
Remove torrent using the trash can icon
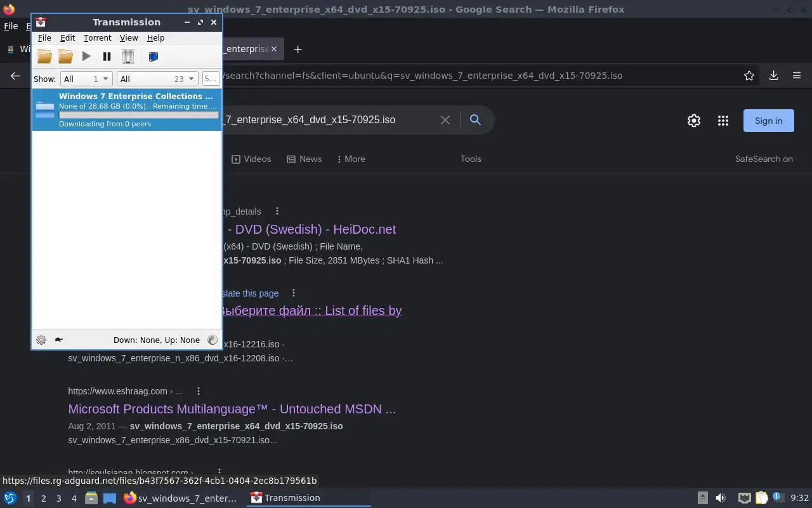coord(128,57)
